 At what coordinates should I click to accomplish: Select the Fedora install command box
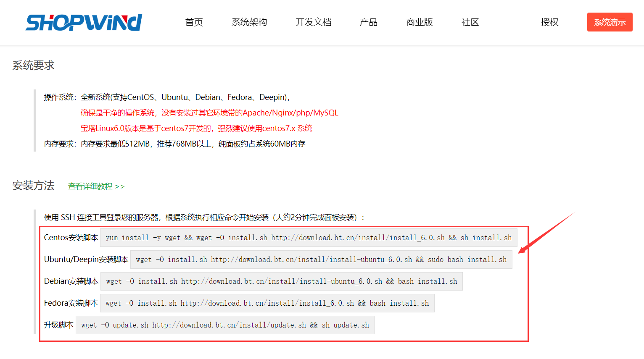coord(267,303)
